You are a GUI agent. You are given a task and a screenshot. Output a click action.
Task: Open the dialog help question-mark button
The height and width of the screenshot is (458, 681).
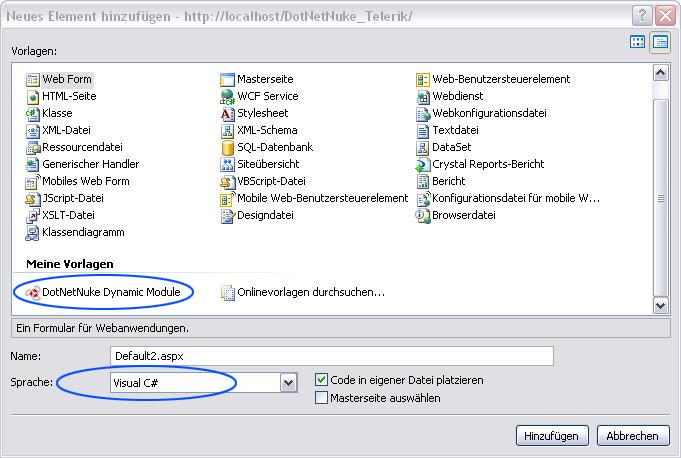[x=642, y=14]
